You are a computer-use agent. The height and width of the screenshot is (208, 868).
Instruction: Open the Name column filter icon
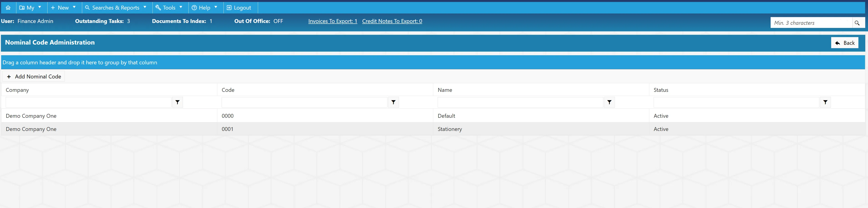coord(609,102)
